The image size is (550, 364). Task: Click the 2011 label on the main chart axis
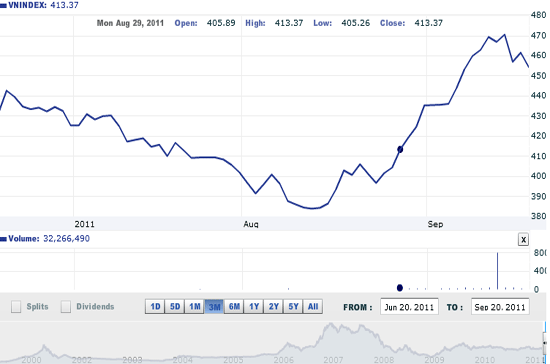click(x=85, y=224)
